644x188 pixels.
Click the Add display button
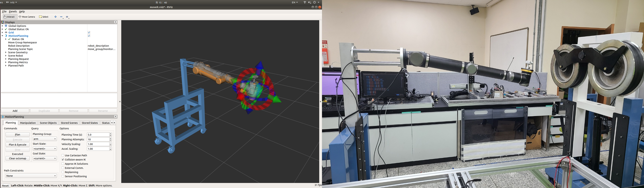[15, 111]
